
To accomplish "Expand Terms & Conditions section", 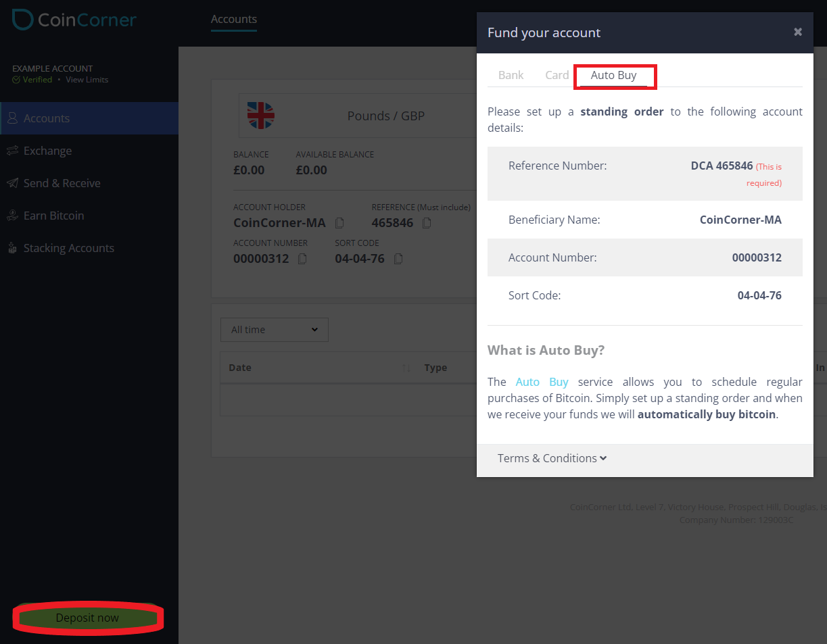I will point(552,458).
